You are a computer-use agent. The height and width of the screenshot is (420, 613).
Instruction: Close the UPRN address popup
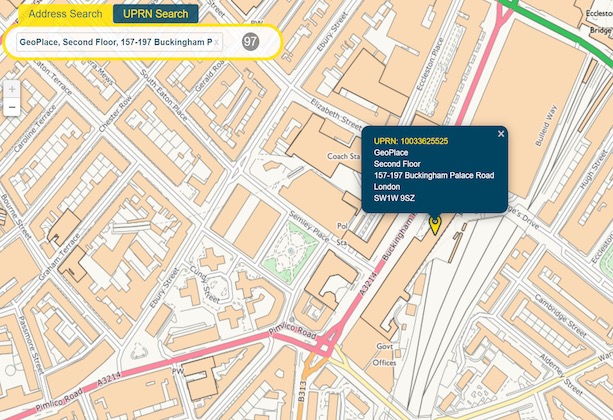pos(502,134)
